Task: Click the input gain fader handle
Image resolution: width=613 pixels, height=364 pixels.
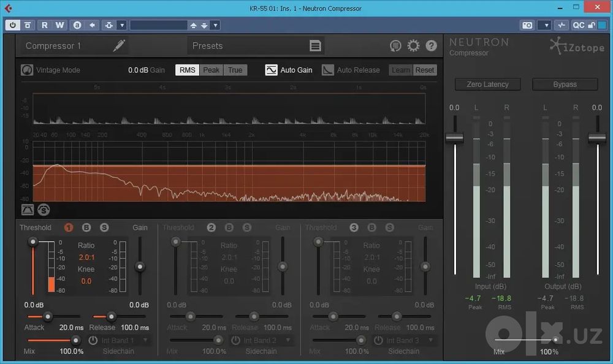Action: click(455, 138)
